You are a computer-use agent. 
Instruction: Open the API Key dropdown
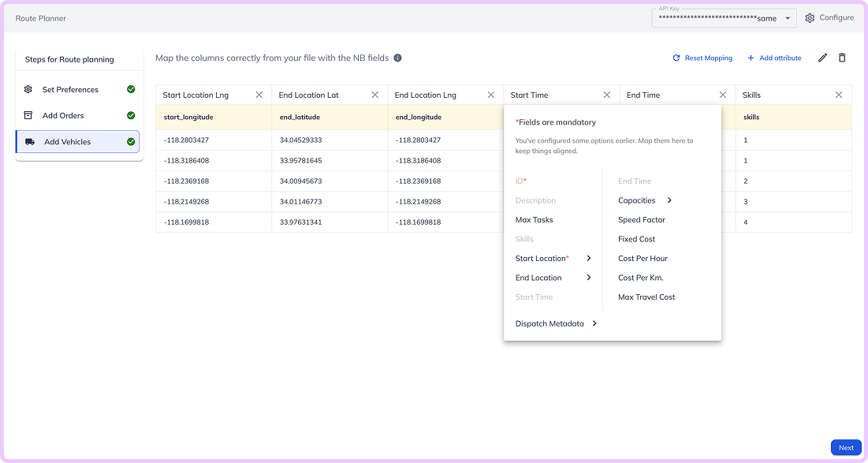click(786, 17)
